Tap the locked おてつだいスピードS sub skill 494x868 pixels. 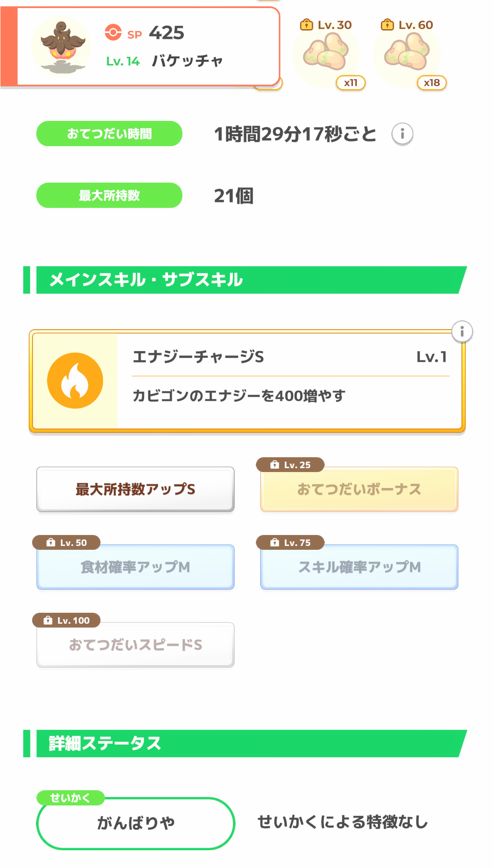(x=135, y=645)
